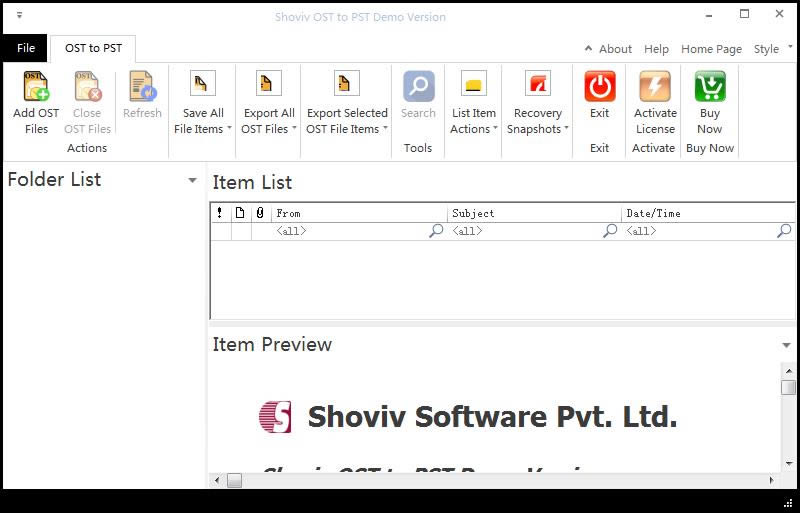The width and height of the screenshot is (800, 513).
Task: Click the Export All OST Files icon
Action: [268, 83]
